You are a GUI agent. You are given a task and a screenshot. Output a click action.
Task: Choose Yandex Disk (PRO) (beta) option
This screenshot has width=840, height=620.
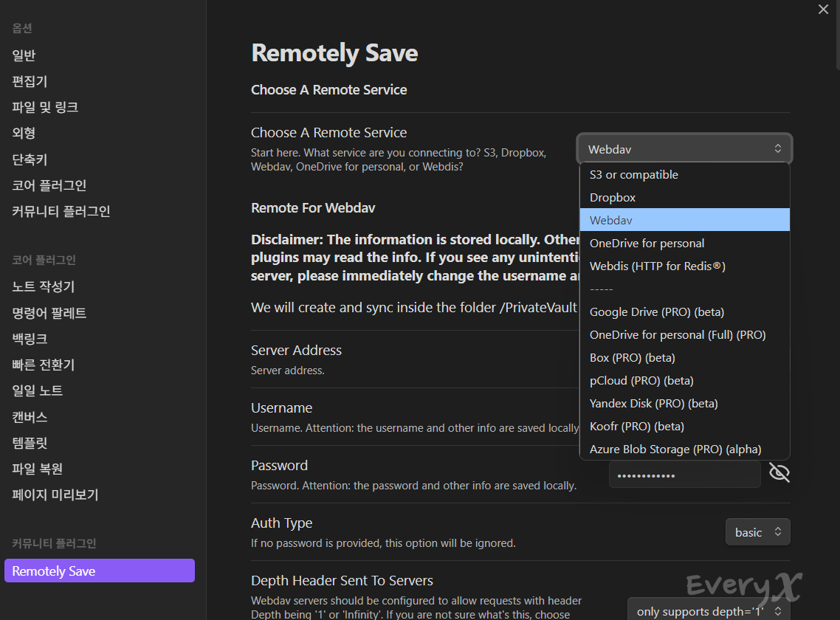[685, 404]
